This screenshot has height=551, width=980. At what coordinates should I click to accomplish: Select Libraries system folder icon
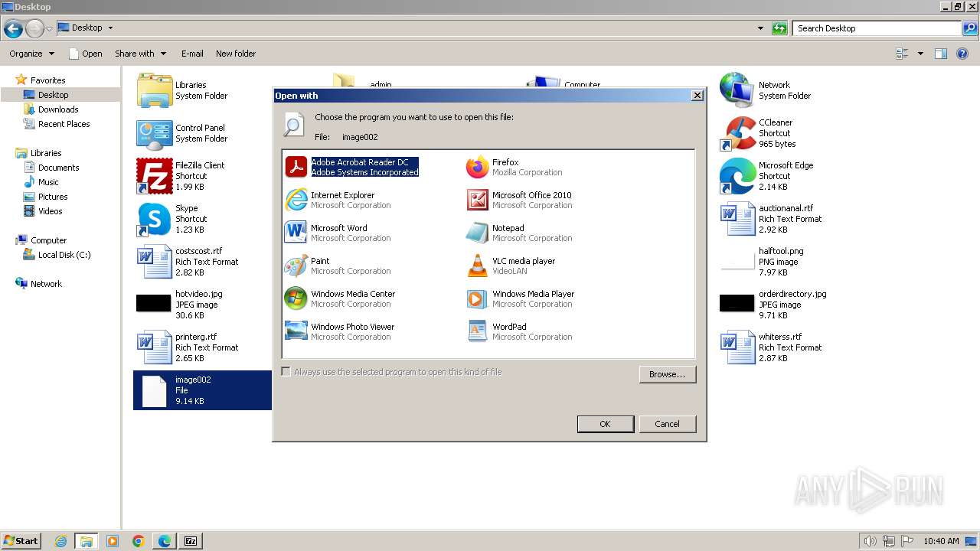pos(154,90)
